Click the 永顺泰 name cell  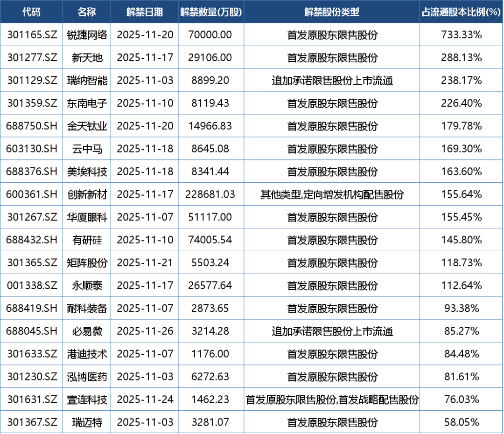87,285
